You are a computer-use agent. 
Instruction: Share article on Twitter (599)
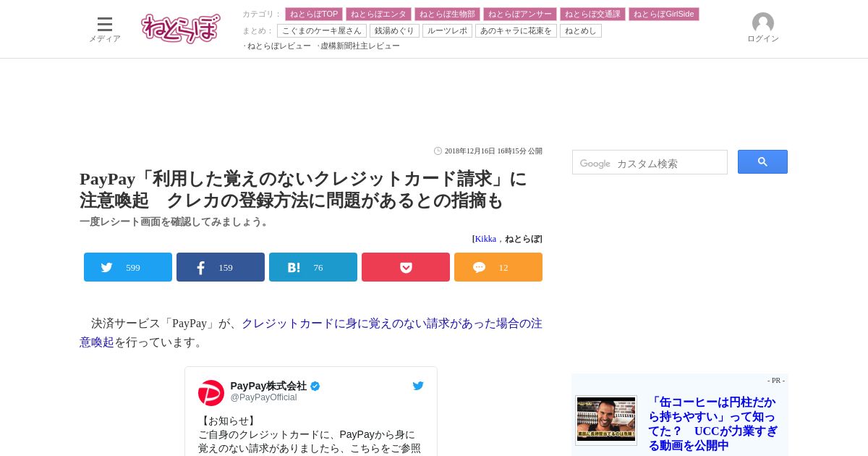pos(128,267)
